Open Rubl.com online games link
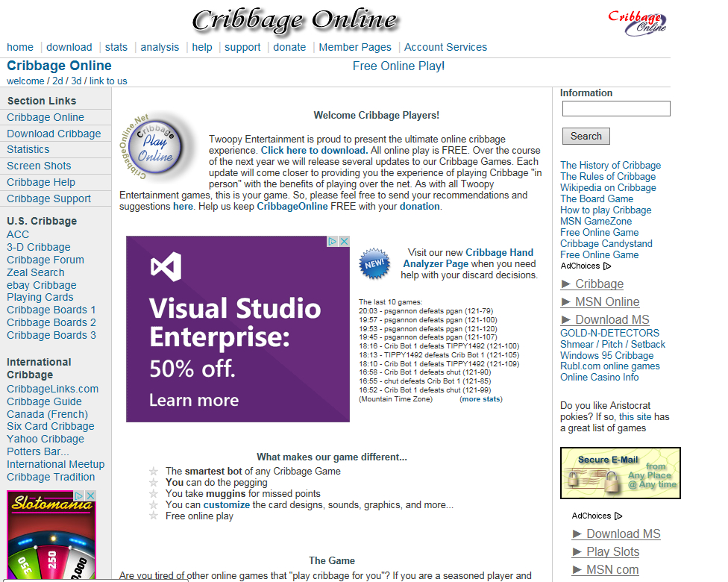The image size is (728, 582). pos(609,366)
